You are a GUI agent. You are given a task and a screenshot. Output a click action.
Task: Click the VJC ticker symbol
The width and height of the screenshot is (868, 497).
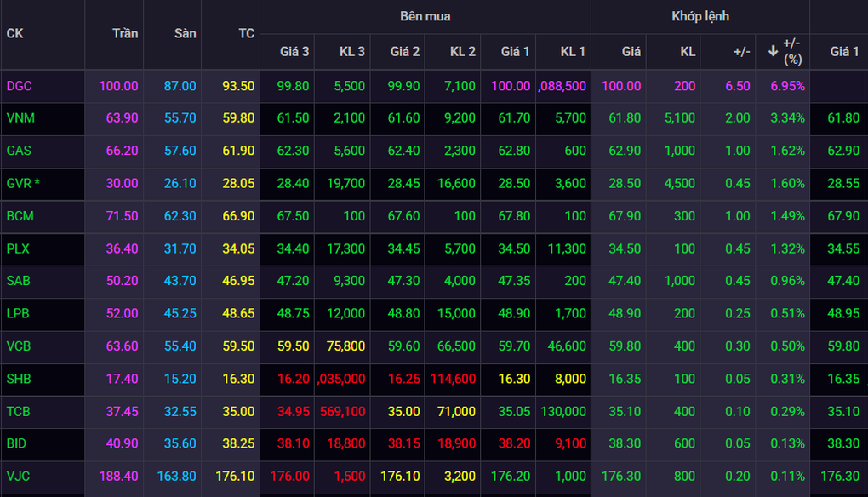coord(19,477)
